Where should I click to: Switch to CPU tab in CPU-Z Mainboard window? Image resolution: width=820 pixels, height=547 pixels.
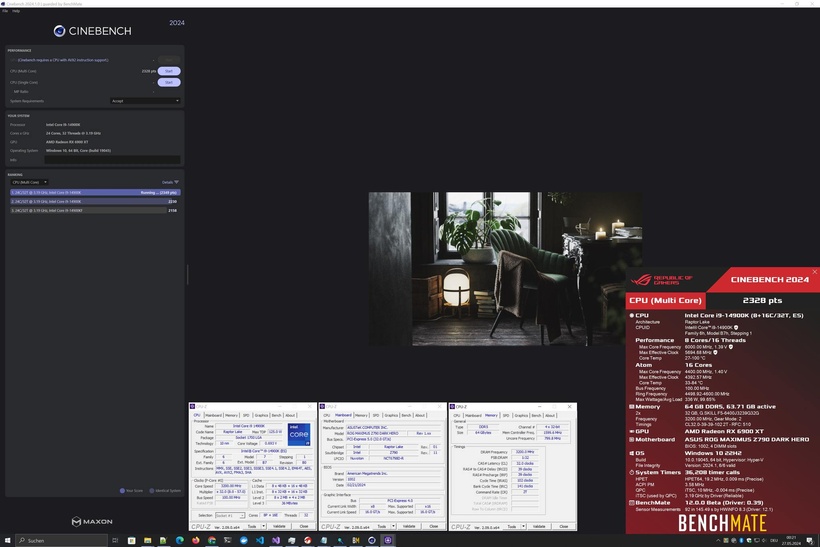point(327,415)
